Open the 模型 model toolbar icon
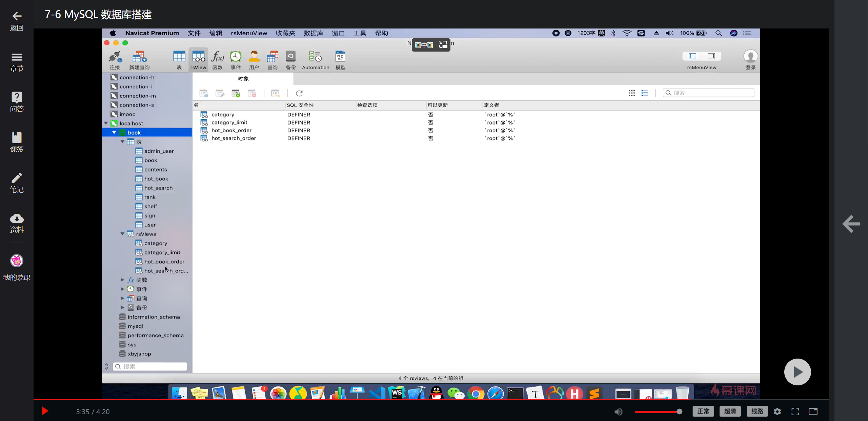 coord(340,60)
